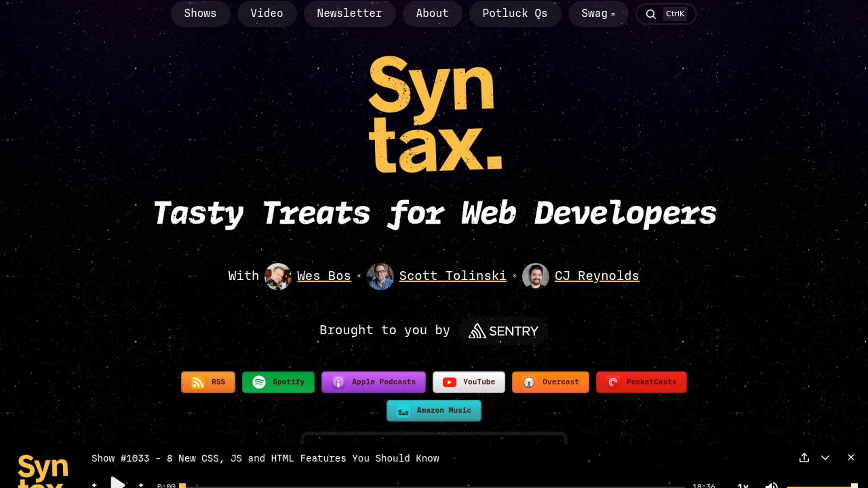
Task: Visit the Sentry sponsor logo link
Action: click(504, 331)
